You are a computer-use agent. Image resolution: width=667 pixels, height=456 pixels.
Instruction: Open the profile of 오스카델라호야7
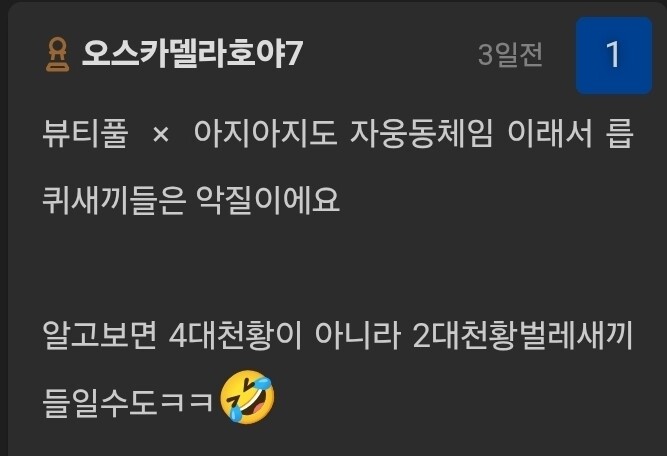(192, 54)
